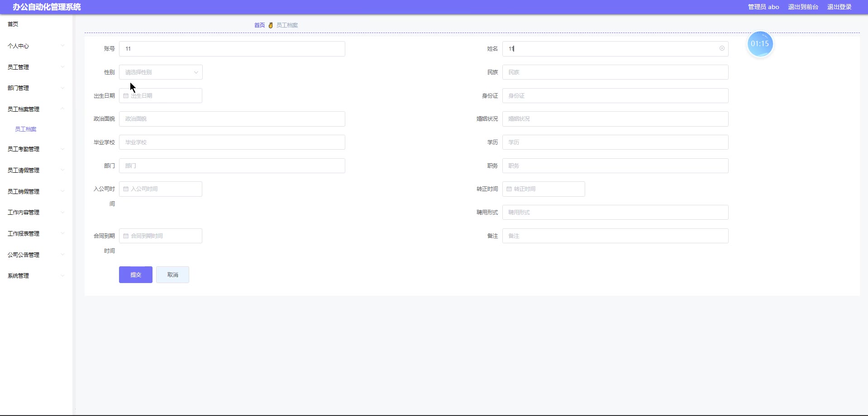Viewport: 868px width, 416px height.
Task: Click the calendar icon in 出生日期 field
Action: point(126,96)
